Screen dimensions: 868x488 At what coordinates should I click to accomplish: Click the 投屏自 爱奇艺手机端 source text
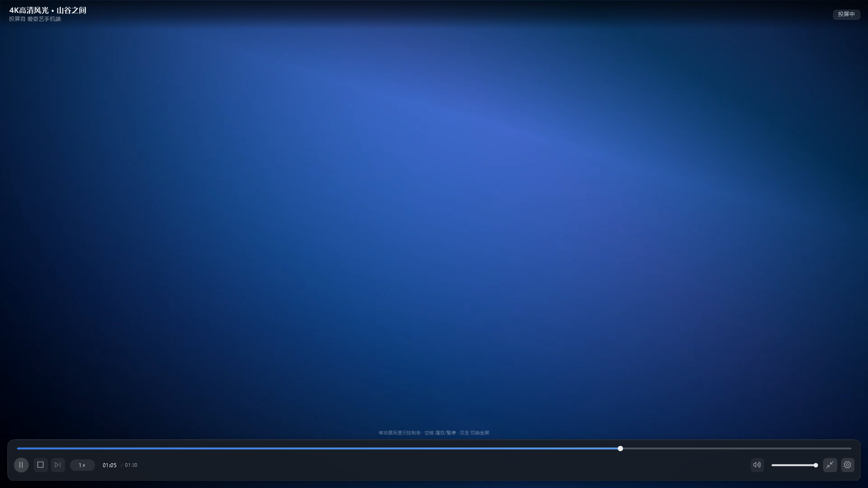(35, 19)
